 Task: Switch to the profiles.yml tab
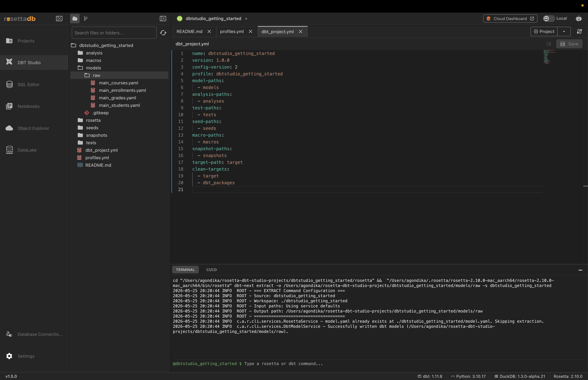tap(232, 32)
